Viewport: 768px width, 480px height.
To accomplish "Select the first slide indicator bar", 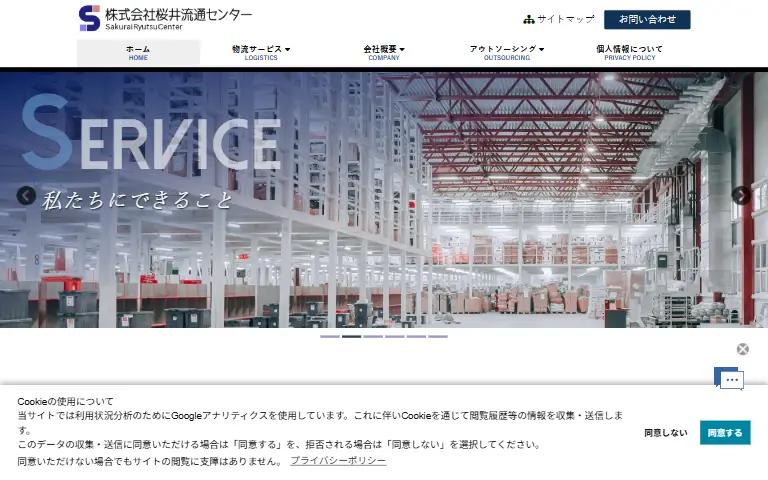I will pyautogui.click(x=330, y=336).
